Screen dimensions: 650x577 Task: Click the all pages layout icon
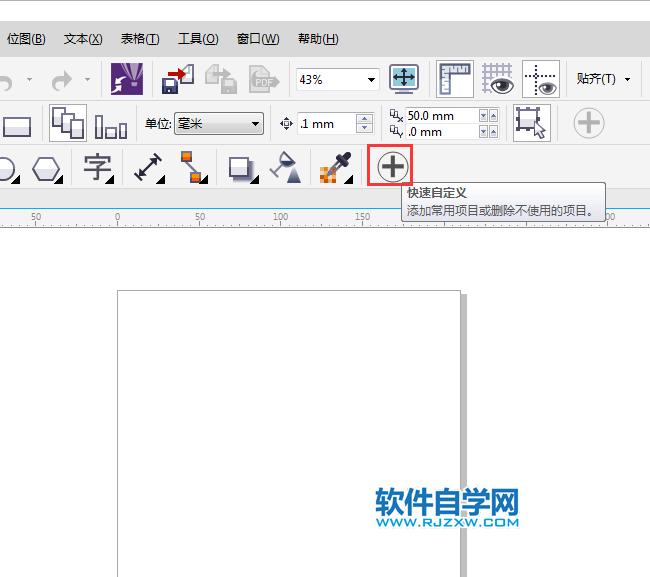(68, 123)
